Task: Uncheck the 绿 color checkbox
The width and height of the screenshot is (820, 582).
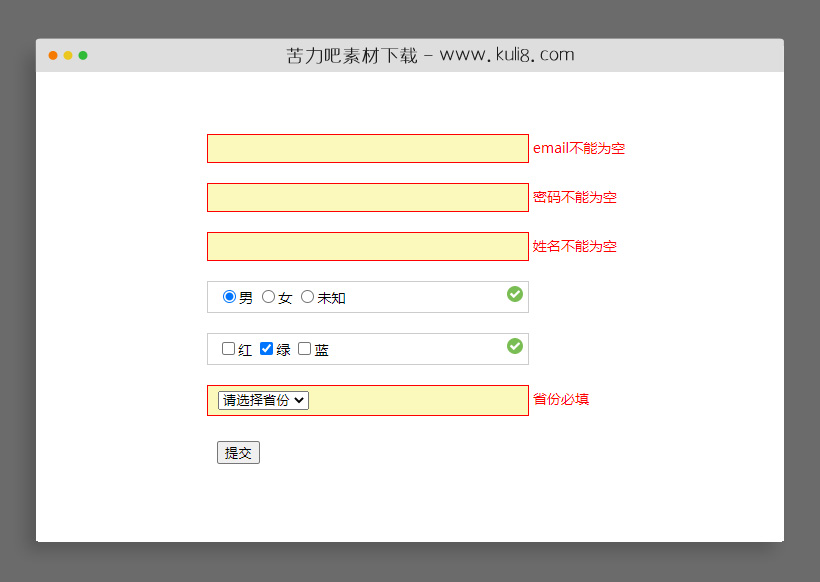Action: [x=266, y=348]
